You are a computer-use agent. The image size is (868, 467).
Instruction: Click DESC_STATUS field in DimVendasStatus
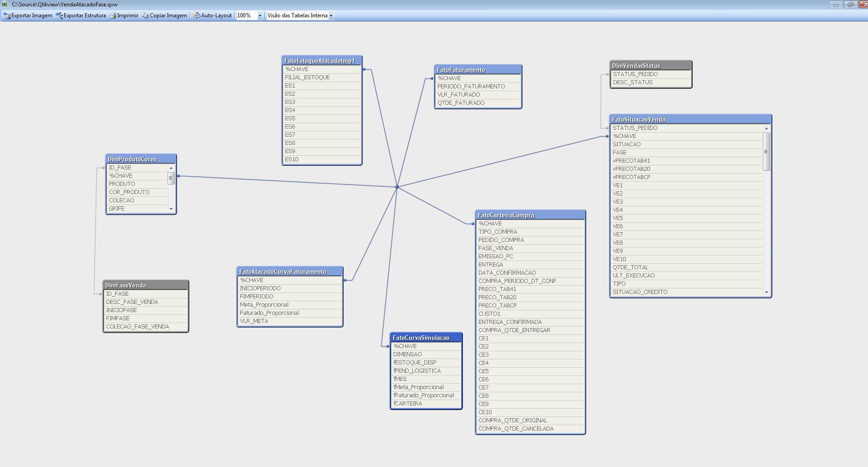(651, 82)
